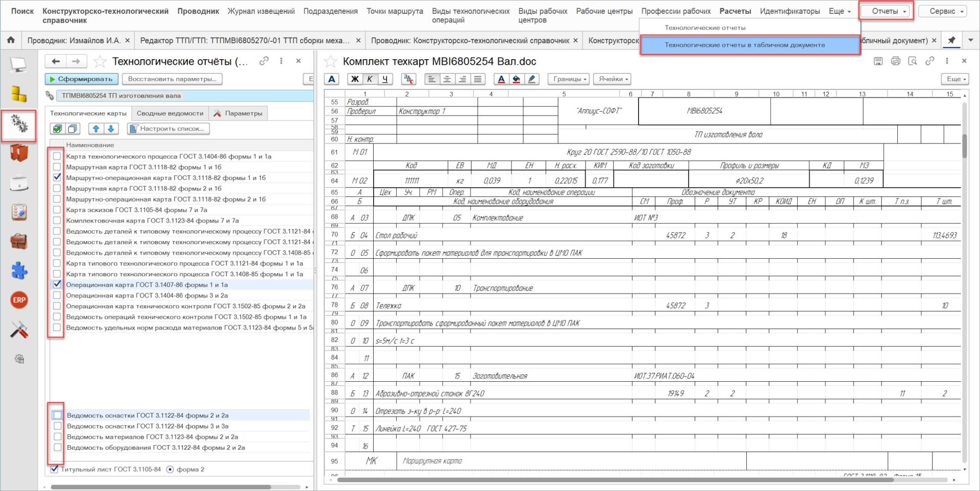Image resolution: width=980 pixels, height=491 pixels.
Task: Print the Комплект техкарт document
Action: click(895, 61)
